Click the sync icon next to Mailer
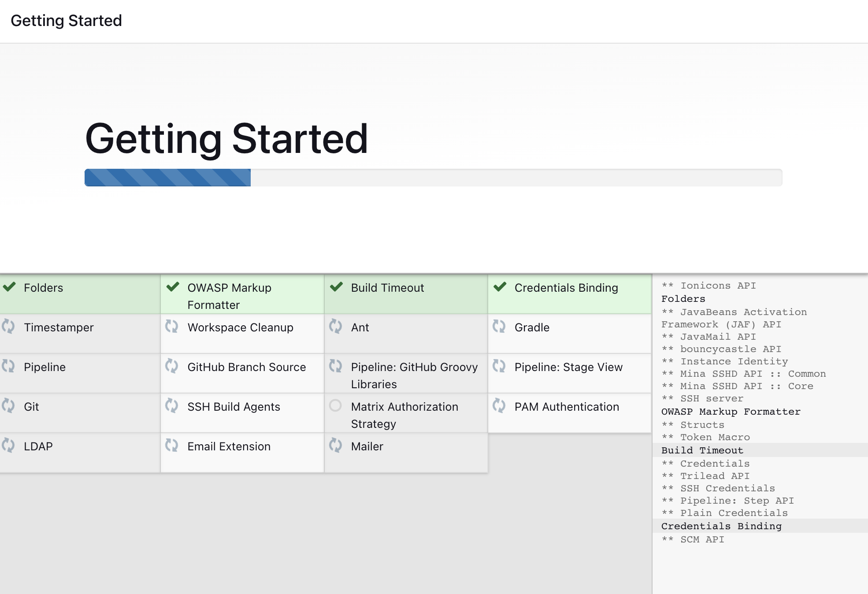This screenshot has width=868, height=594. click(x=335, y=445)
